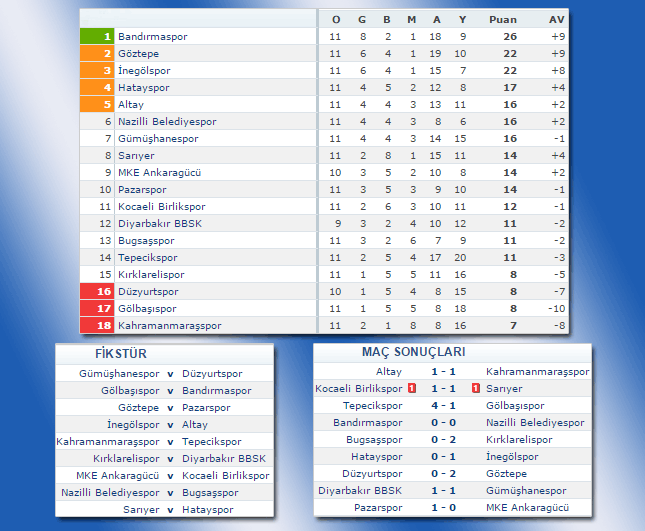The image size is (645, 531).
Task: Click the O column header in standings
Action: pos(336,19)
